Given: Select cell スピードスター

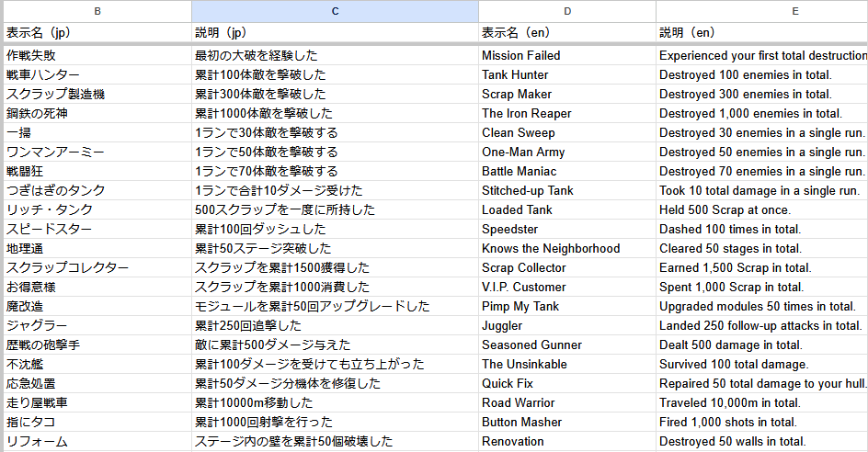Looking at the screenshot, I should (x=97, y=229).
